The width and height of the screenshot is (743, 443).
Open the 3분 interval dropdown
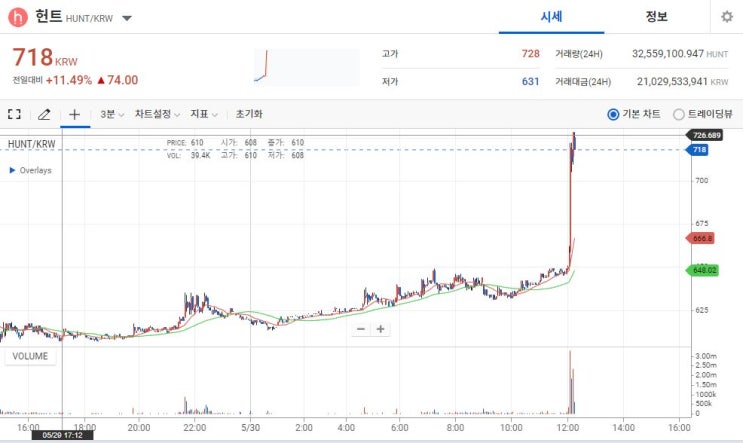(x=112, y=114)
